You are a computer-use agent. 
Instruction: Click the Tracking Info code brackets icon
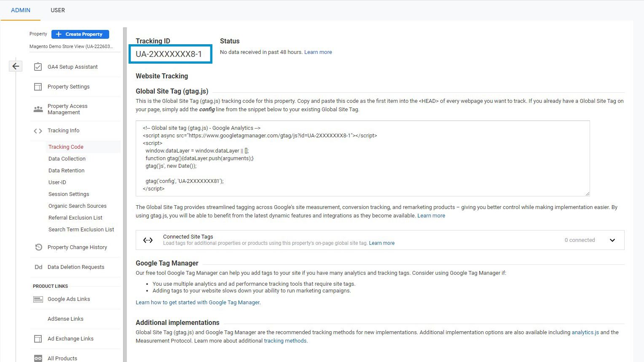[38, 131]
